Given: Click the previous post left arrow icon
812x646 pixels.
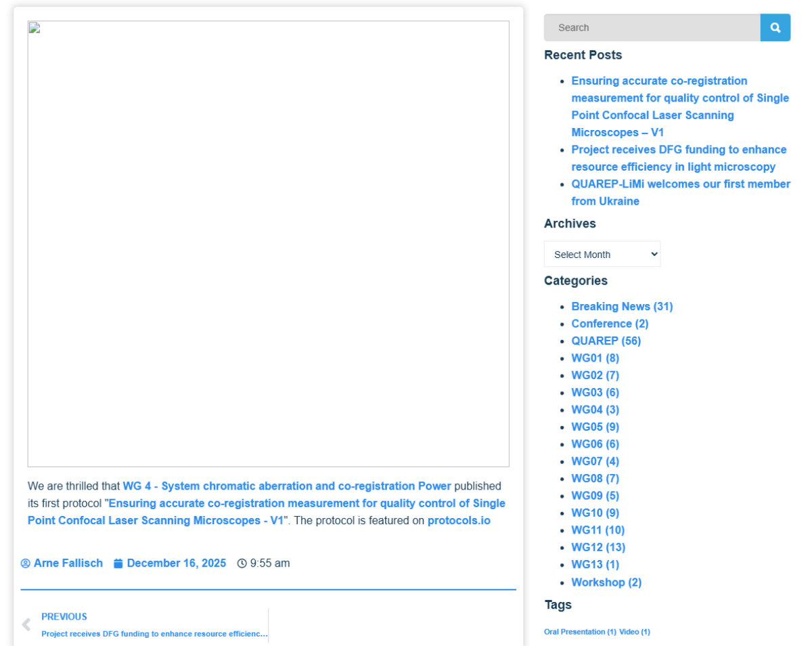Looking at the screenshot, I should tap(26, 624).
